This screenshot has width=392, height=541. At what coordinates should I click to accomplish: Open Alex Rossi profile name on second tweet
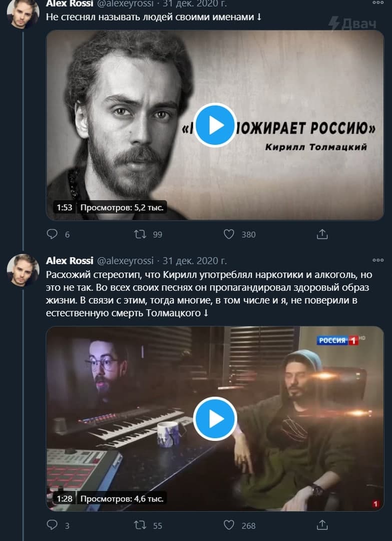69,261
